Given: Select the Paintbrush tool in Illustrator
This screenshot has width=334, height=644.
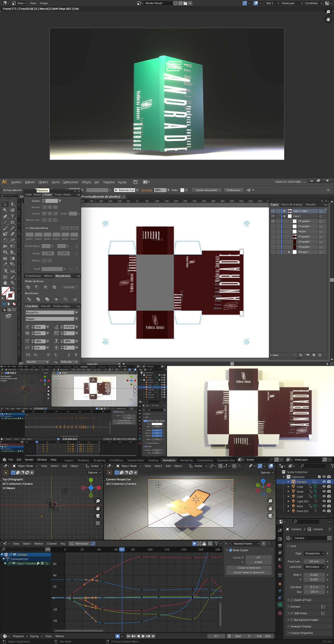Looking at the screenshot, I should click(x=5, y=228).
